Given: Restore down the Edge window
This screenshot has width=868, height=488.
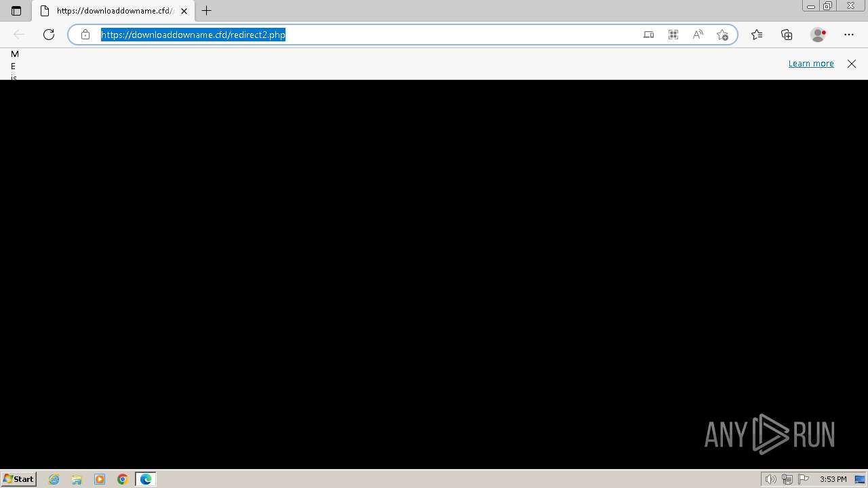Looking at the screenshot, I should [828, 6].
